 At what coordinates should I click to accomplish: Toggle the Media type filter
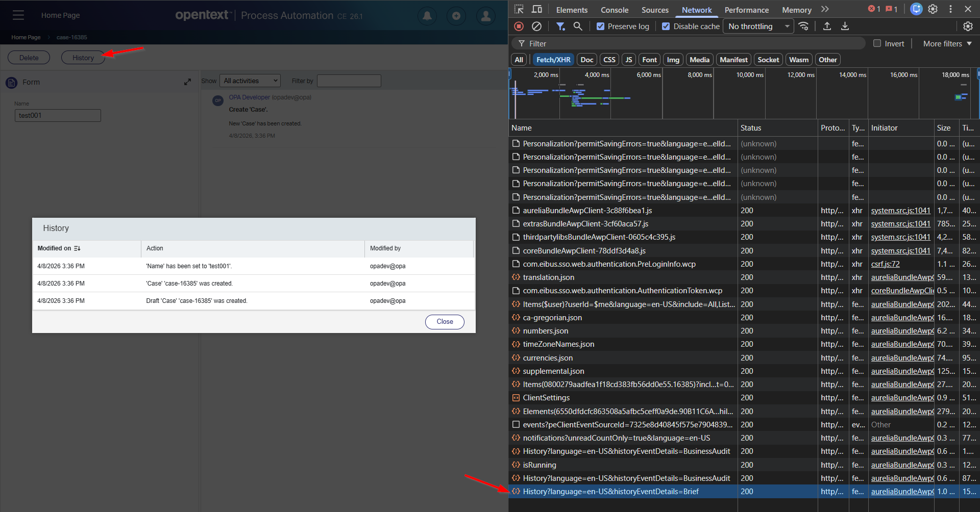tap(699, 60)
